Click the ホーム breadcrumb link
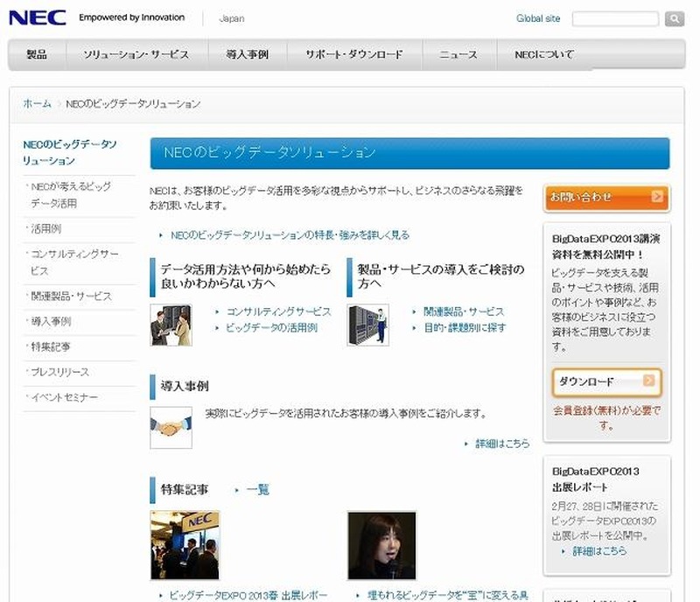 click(x=37, y=103)
